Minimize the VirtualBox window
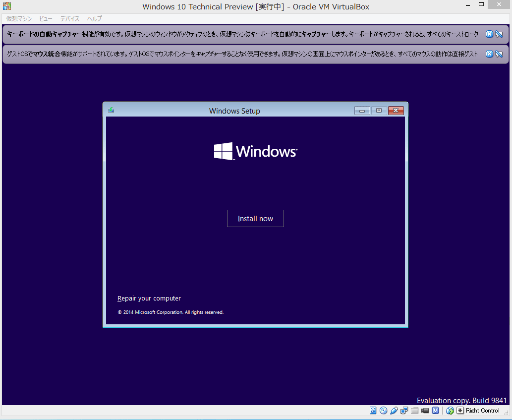Screen dimensions: 512x420 tap(468, 5)
